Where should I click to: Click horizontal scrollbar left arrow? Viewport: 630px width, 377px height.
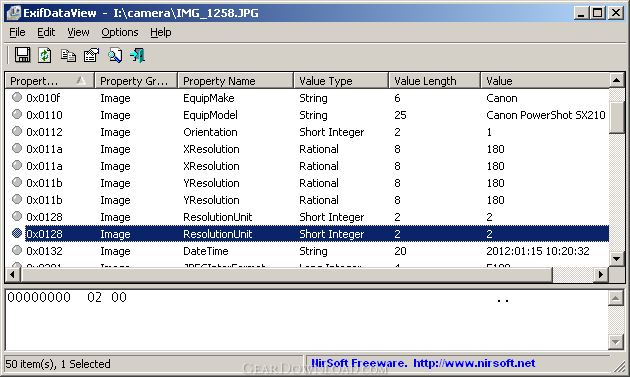12,275
